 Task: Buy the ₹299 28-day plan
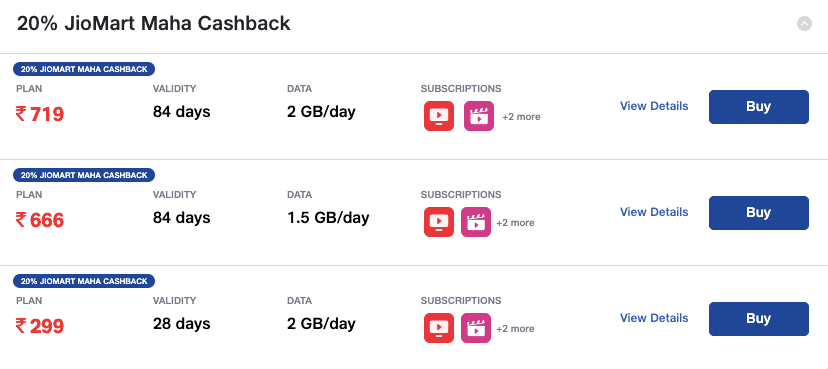click(759, 319)
